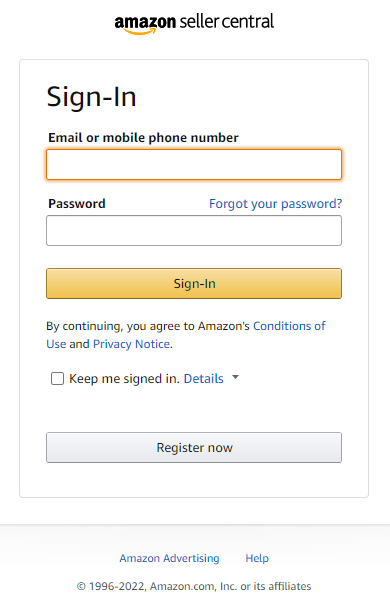
Task: Tick the Keep me signed in checkbox
Action: pos(57,378)
